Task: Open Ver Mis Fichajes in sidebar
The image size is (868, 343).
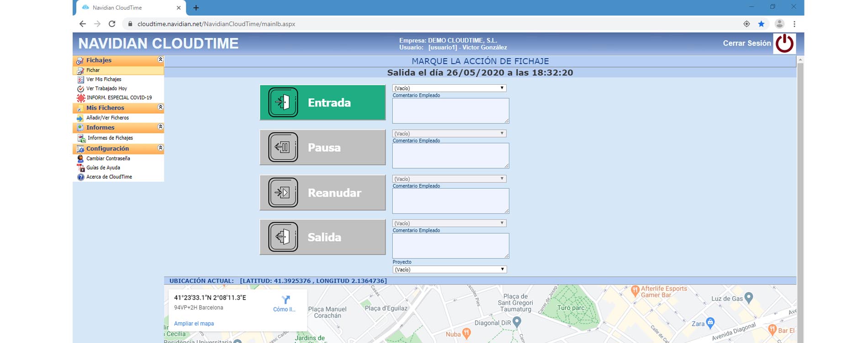Action: point(104,80)
